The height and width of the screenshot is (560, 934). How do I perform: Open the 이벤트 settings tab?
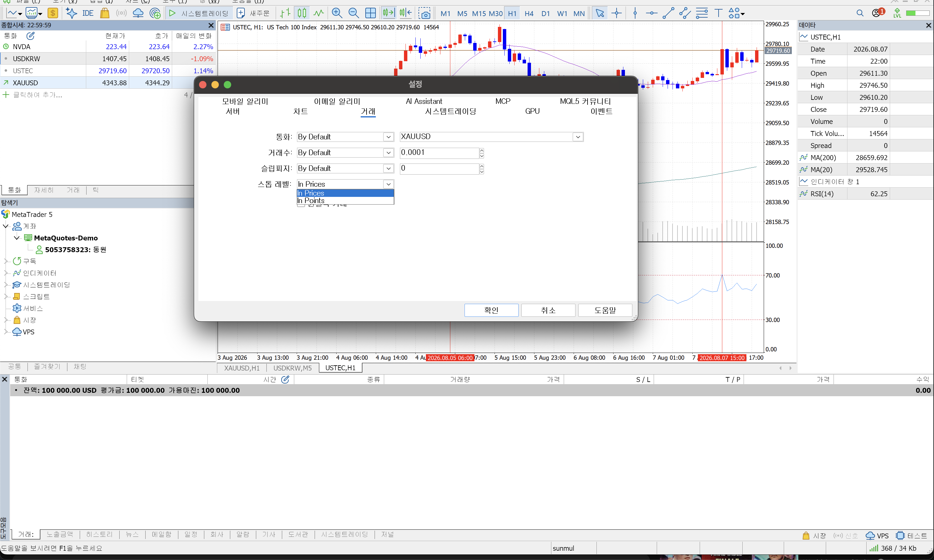(601, 111)
